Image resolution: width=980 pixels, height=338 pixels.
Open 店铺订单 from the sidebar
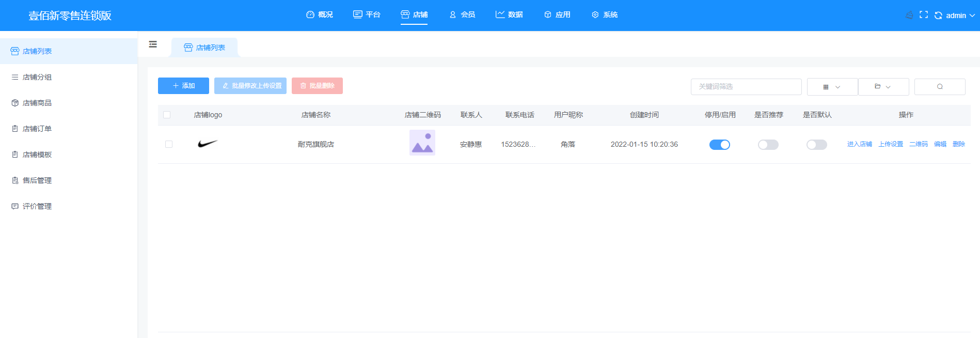[69, 129]
